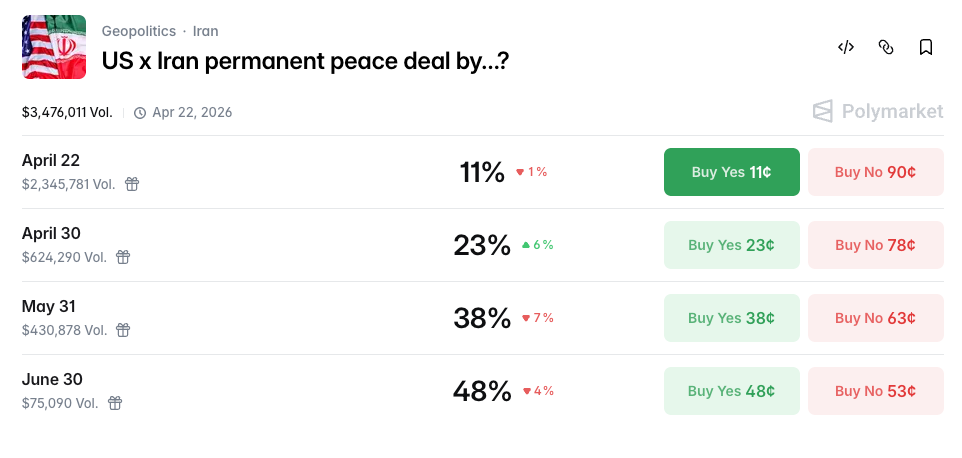Screen dimensions: 962x458
Task: Buy Yes at 48¢ for June 30
Action: 731,391
